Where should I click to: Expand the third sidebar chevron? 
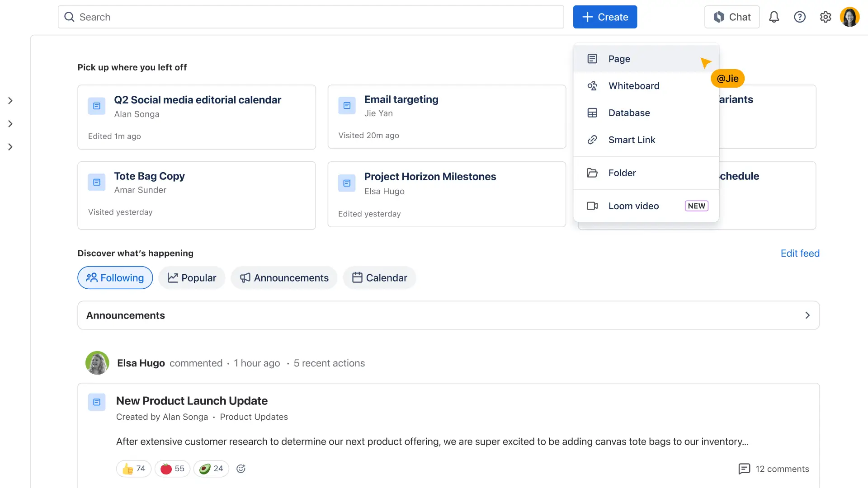tap(10, 147)
